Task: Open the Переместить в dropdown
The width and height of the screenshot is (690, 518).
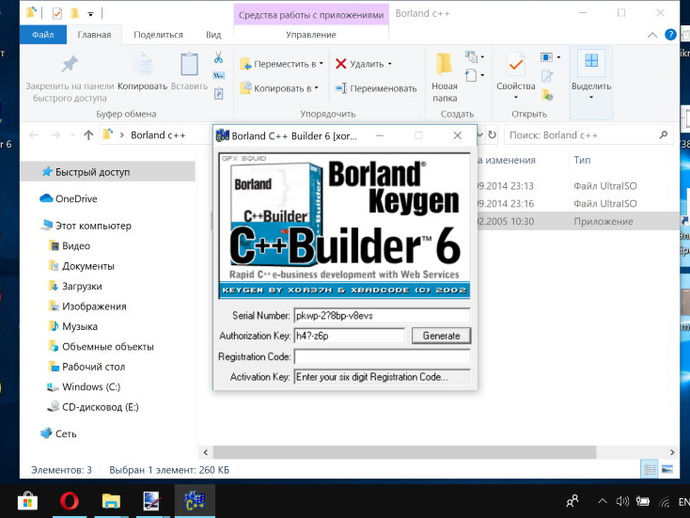Action: point(282,64)
